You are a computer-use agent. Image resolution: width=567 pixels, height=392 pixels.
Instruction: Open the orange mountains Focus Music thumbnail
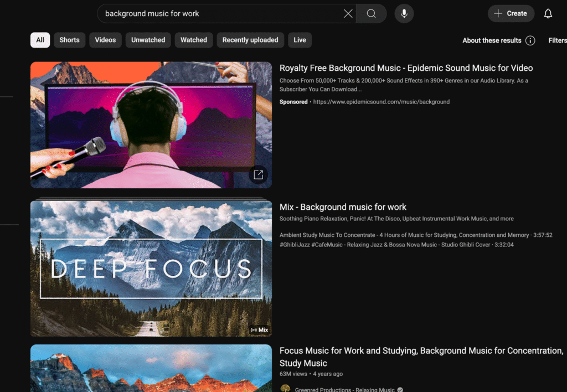click(x=151, y=368)
